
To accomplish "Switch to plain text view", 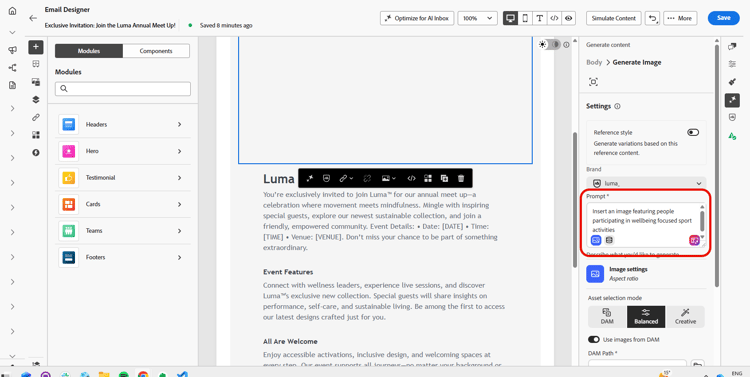I will click(540, 18).
